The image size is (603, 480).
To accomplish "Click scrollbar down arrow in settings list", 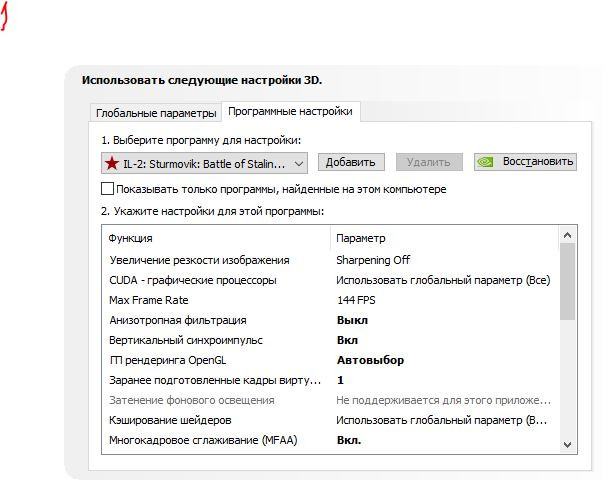I will point(567,445).
